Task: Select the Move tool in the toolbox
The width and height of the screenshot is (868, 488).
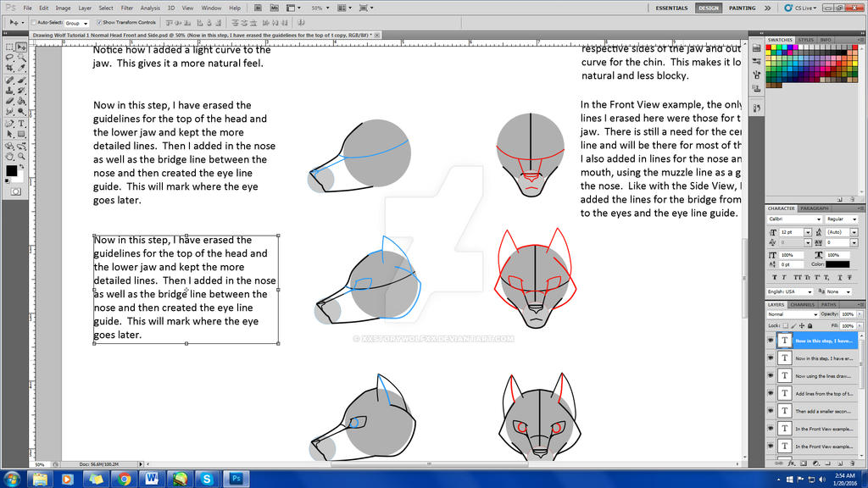Action: [x=21, y=47]
